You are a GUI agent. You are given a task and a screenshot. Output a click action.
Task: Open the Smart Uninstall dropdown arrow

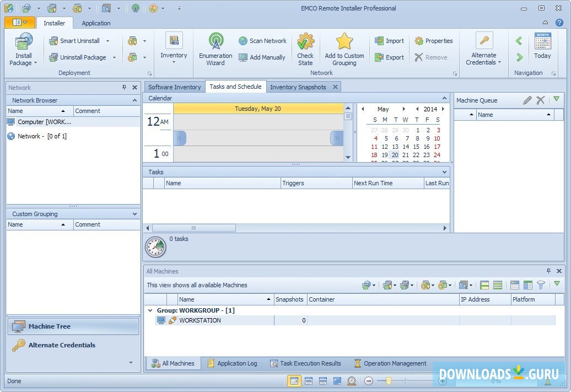[107, 41]
